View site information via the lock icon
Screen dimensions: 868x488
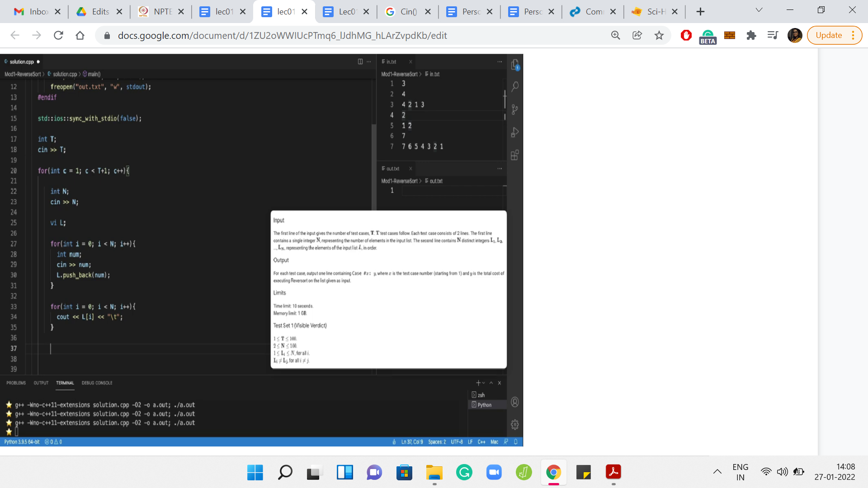click(107, 35)
